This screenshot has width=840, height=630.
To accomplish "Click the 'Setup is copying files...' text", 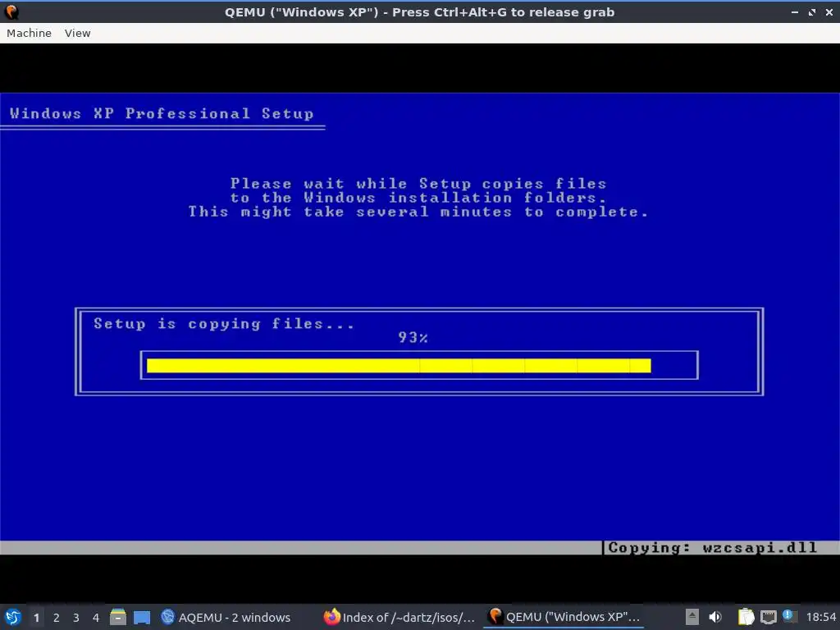I will pos(224,323).
